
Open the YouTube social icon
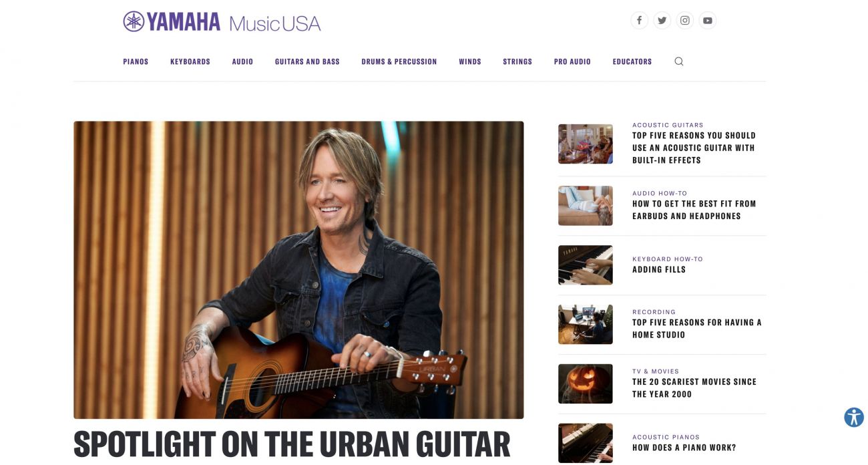[708, 20]
